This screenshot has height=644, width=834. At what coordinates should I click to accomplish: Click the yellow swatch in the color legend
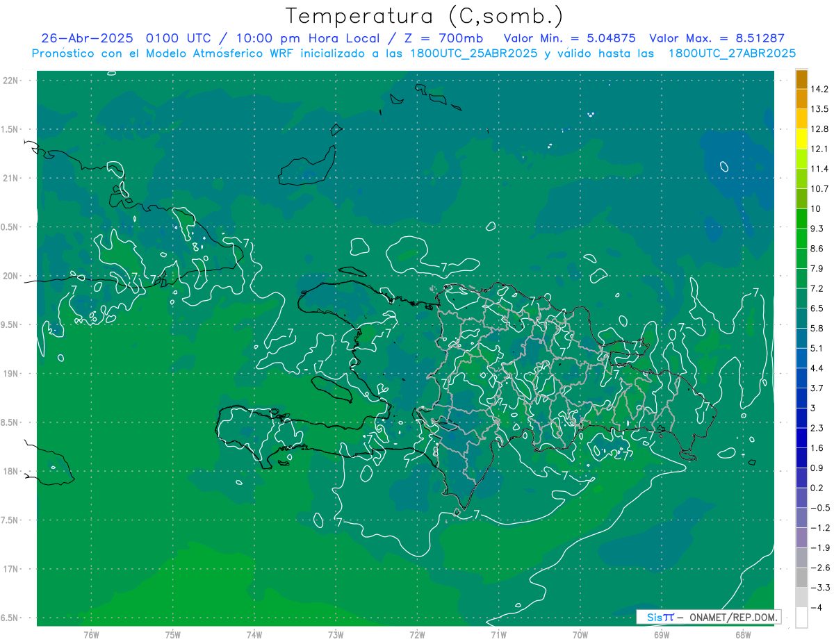(x=801, y=139)
